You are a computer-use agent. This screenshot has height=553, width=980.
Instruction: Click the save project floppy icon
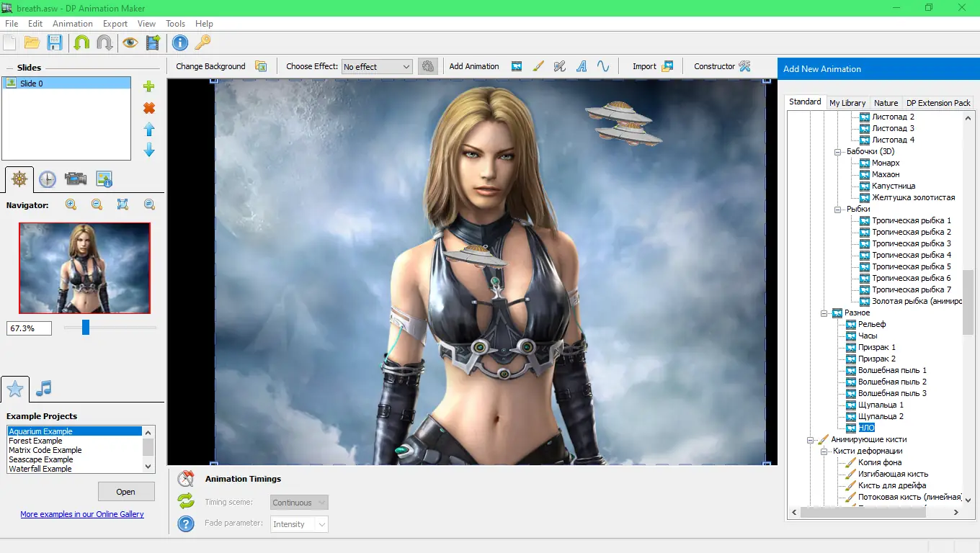[x=54, y=42]
